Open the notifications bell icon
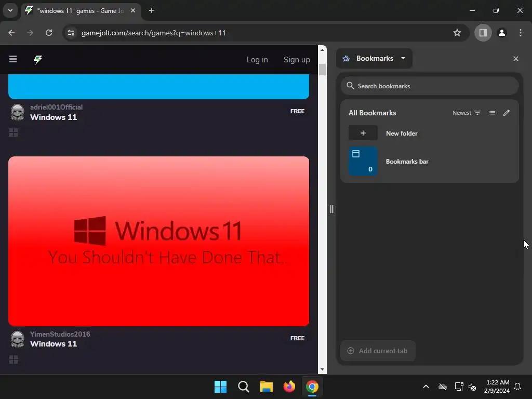Image resolution: width=532 pixels, height=399 pixels. [x=517, y=387]
